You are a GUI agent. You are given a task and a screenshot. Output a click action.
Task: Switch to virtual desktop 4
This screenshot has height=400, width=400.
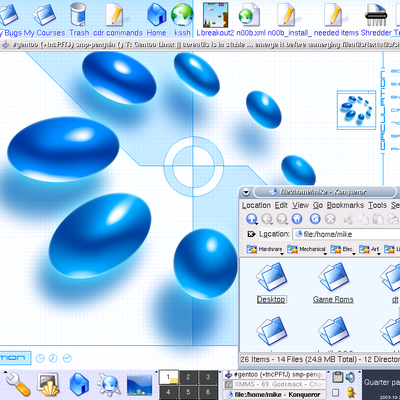[169, 392]
